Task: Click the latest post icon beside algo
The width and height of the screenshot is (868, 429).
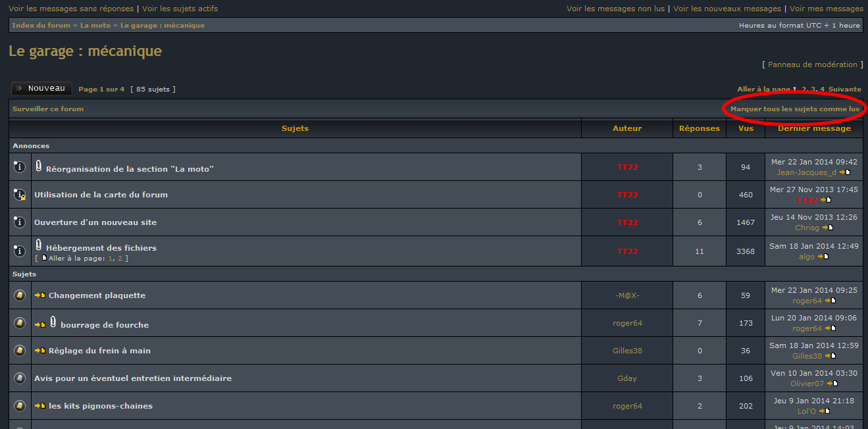Action: (823, 257)
